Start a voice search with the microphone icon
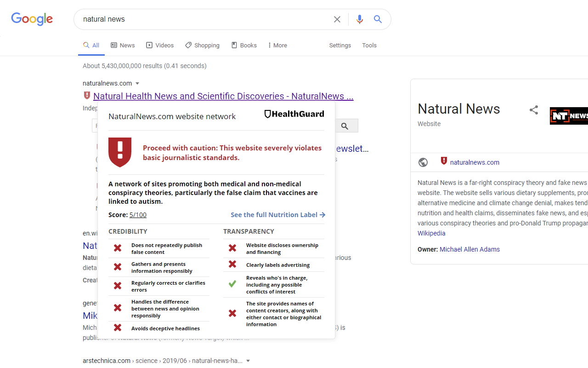The width and height of the screenshot is (588, 368). point(360,19)
